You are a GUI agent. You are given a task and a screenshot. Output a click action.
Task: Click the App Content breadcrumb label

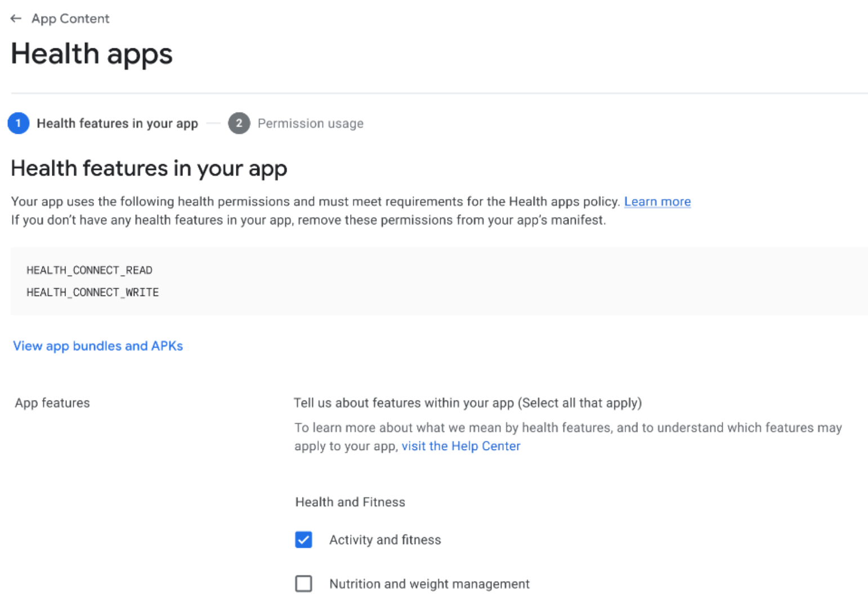(x=70, y=18)
